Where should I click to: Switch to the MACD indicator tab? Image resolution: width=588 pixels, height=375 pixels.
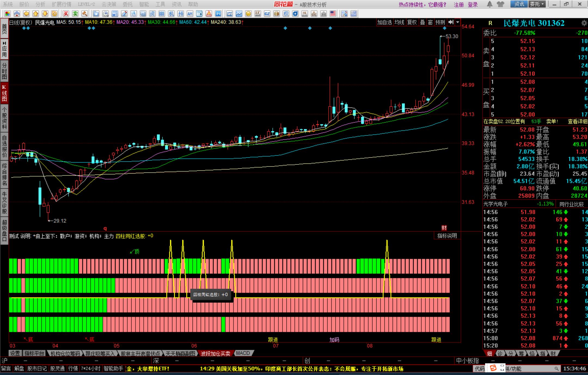pyautogui.click(x=243, y=353)
